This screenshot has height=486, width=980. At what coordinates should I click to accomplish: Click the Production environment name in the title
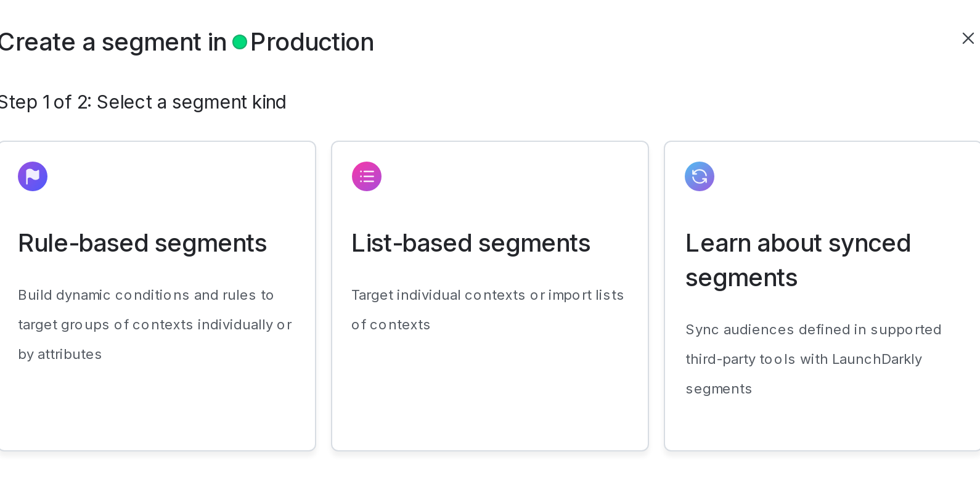tap(312, 43)
